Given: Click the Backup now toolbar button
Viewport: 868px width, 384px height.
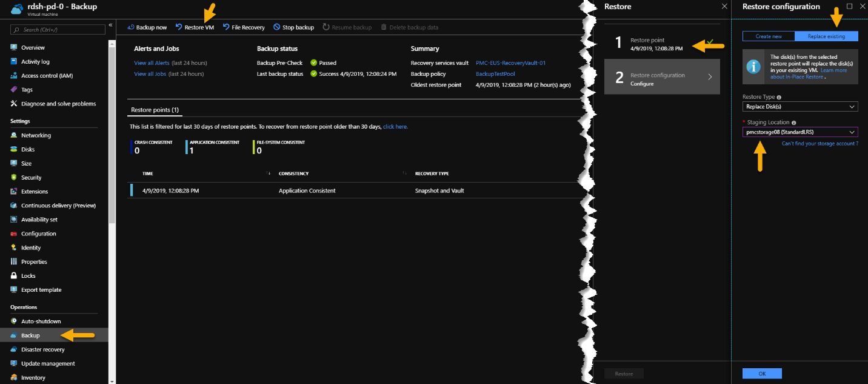Looking at the screenshot, I should point(147,27).
